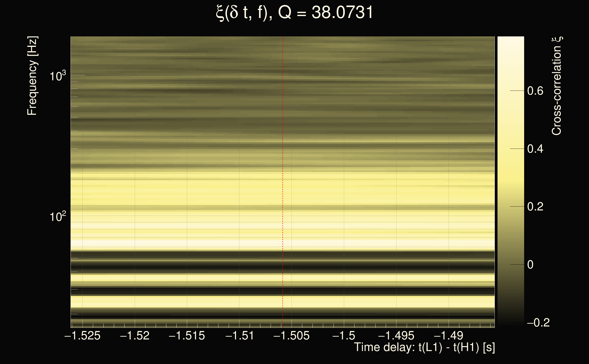This screenshot has height=364, width=589.
Task: Click the 0.4 colorbar tick value
Action: (x=535, y=149)
